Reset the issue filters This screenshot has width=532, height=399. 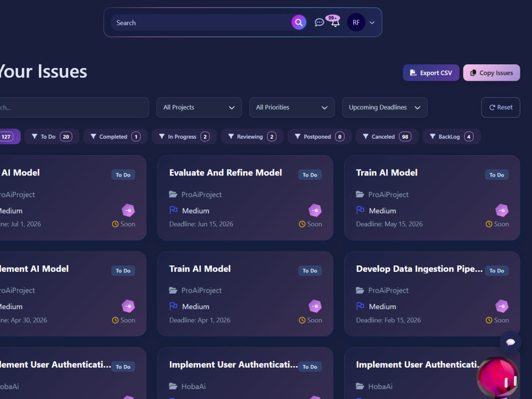coord(501,107)
